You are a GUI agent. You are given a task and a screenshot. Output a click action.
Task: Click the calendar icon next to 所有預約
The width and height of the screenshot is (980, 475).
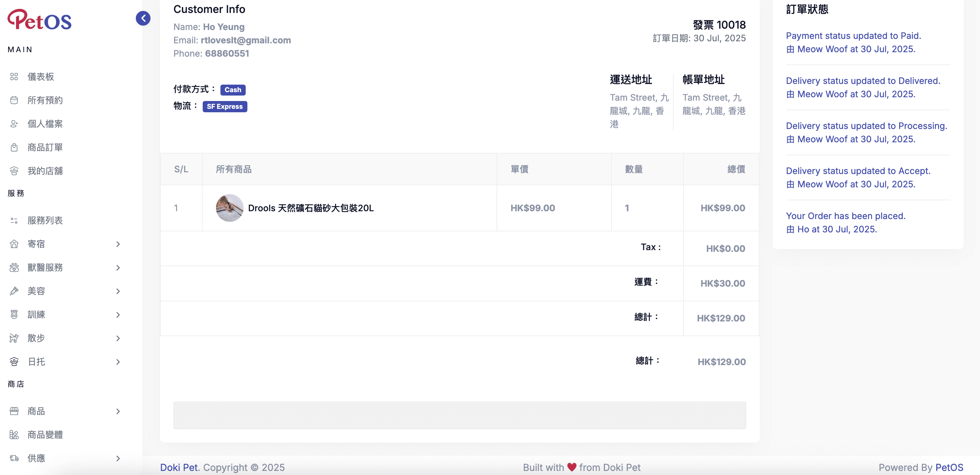coord(14,100)
